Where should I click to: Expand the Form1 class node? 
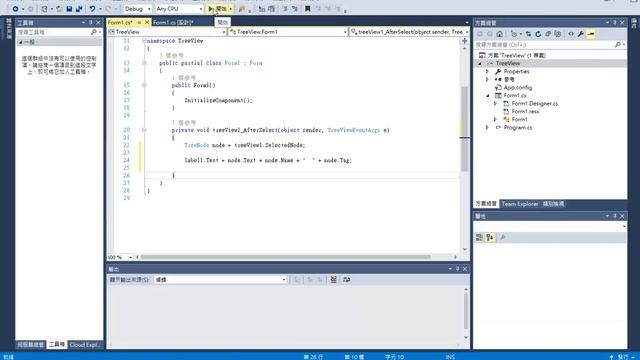coord(496,120)
